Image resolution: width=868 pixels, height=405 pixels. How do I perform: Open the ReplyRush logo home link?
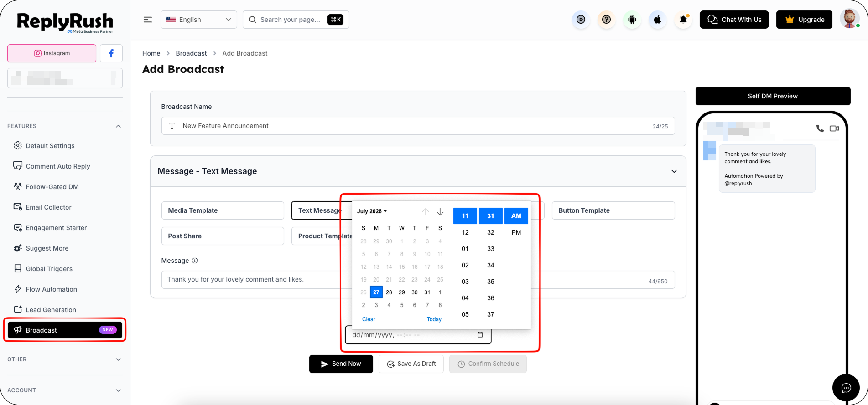click(x=65, y=22)
